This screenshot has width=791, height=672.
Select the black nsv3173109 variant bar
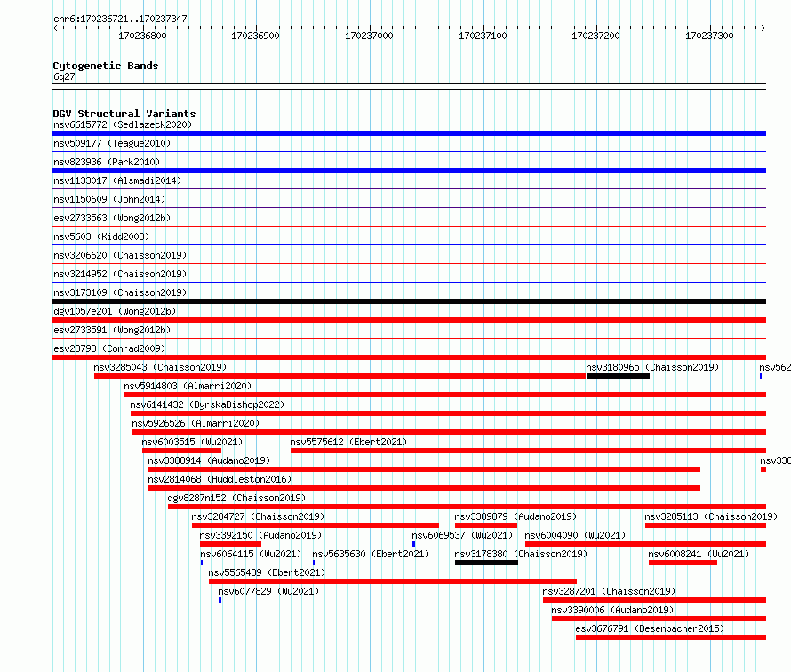[x=409, y=301]
